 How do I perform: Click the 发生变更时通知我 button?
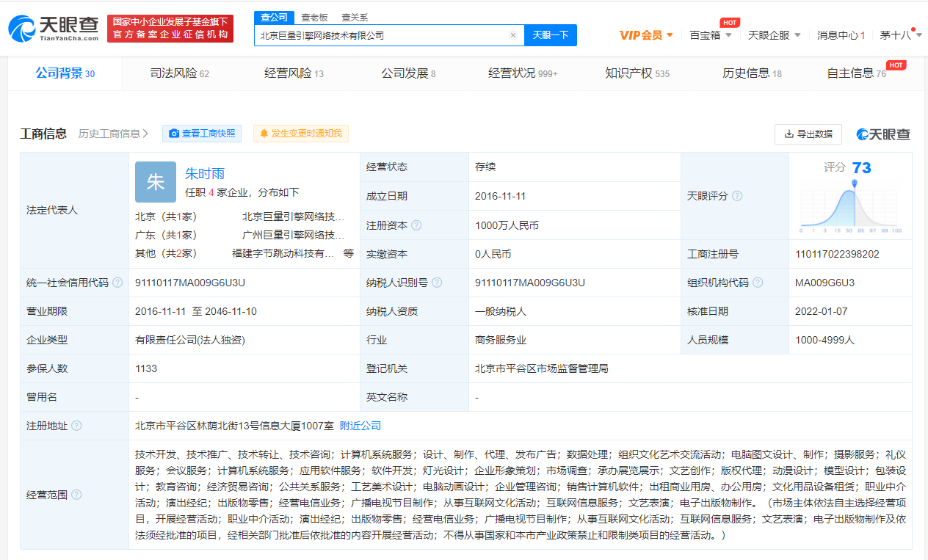point(301,134)
